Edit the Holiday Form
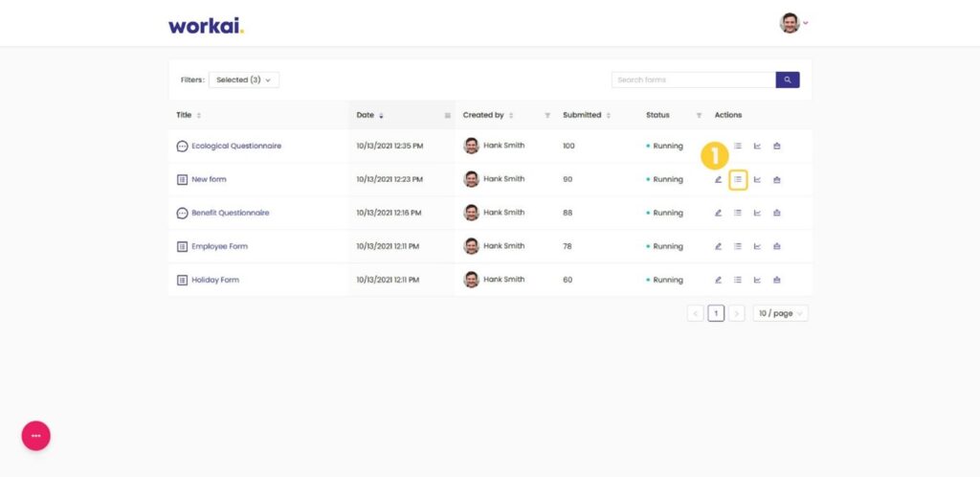 click(718, 280)
